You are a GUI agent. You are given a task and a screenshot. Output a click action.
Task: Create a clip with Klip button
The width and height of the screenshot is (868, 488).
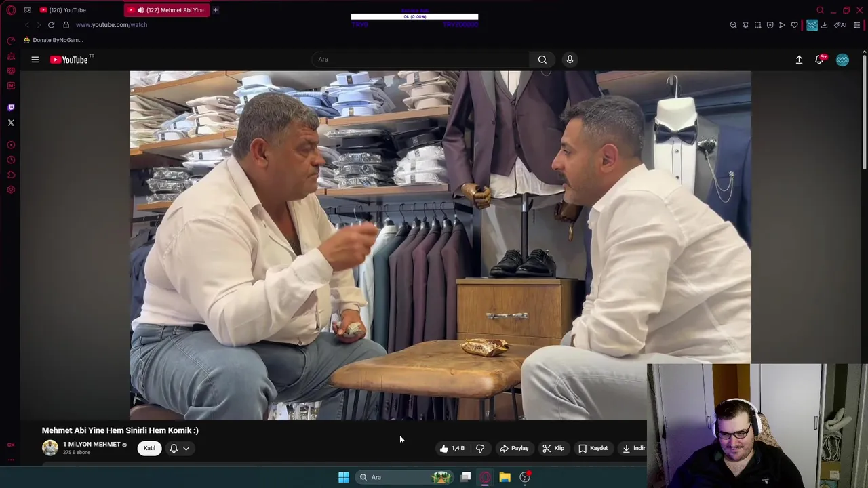pyautogui.click(x=553, y=448)
